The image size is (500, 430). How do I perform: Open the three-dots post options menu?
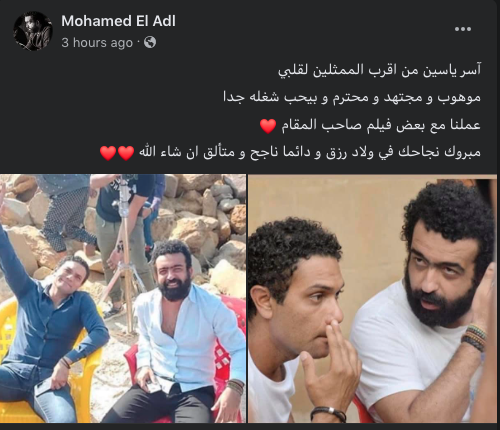tap(463, 29)
